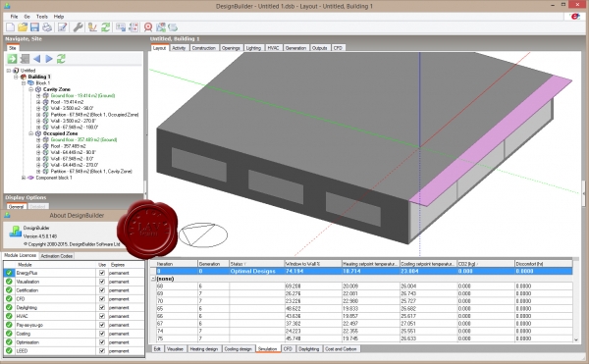
Task: Toggle the HVAC module Use checkbox
Action: 102,316
